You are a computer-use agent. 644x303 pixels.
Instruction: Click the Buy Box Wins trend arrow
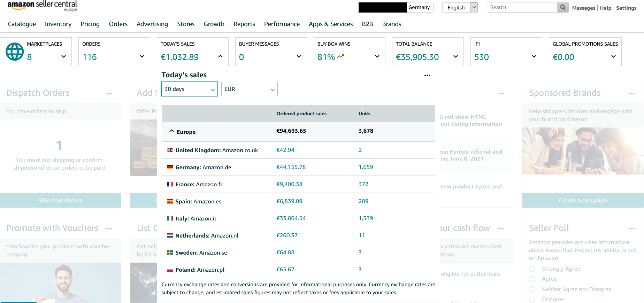tap(340, 56)
